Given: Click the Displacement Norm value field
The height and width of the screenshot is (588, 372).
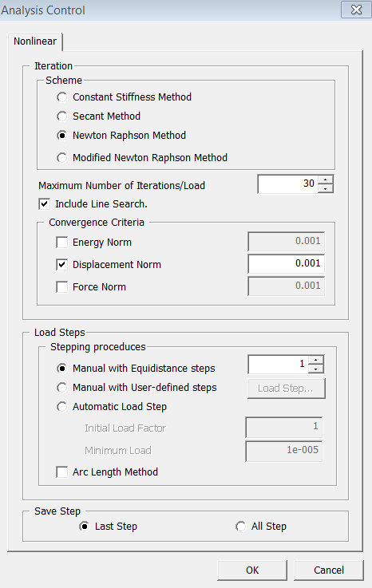Looking at the screenshot, I should click(x=286, y=263).
